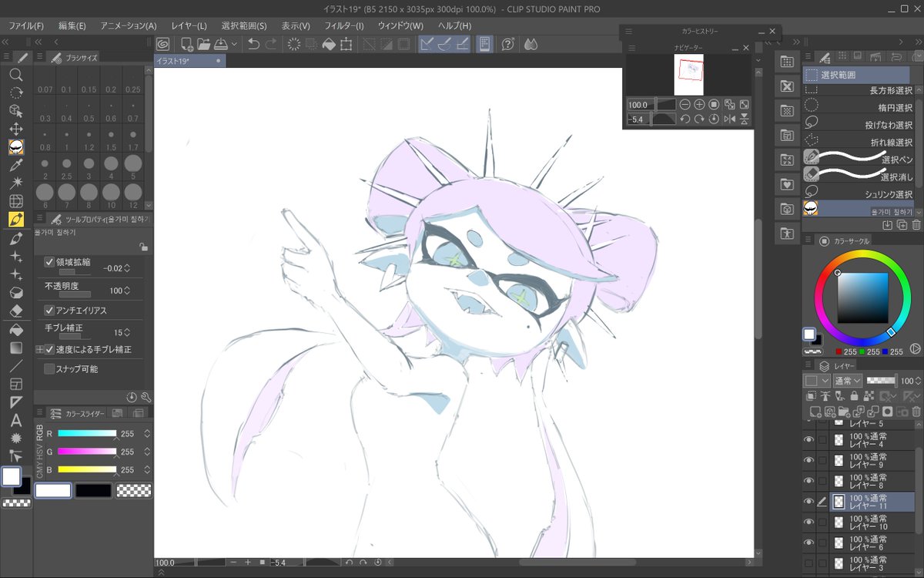
Task: Adjust the 不透明度 value stepper
Action: pyautogui.click(x=127, y=291)
